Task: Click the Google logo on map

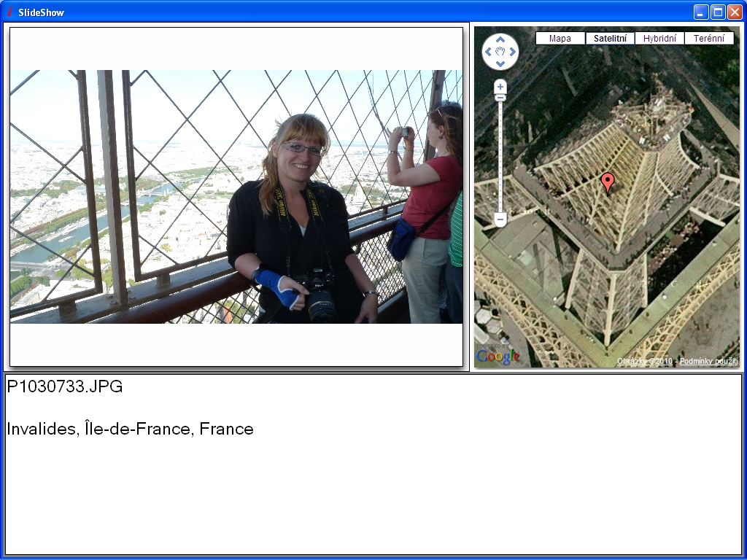Action: (498, 356)
